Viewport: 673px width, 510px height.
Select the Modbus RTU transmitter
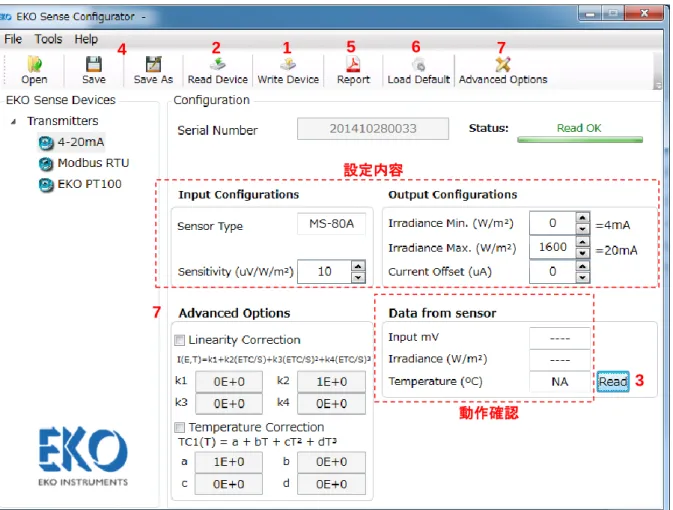tap(93, 163)
